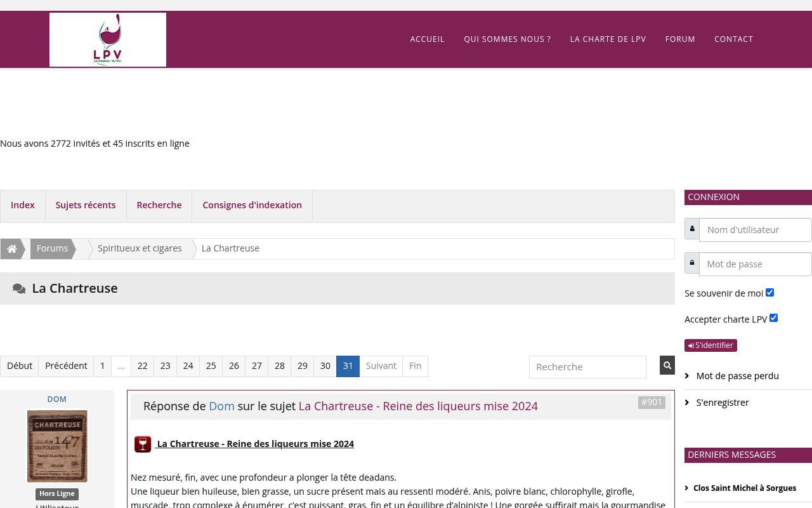Open 'LA CHARTE DE LPV' menu
Screen dimensions: 812x508
608,39
